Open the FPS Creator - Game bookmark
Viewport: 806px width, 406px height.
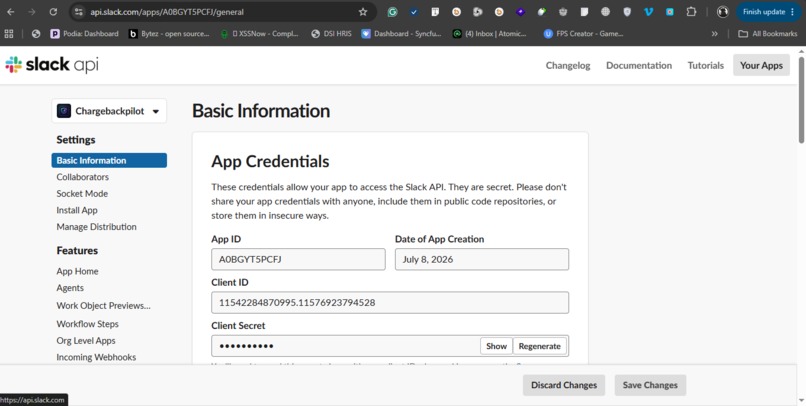point(584,34)
